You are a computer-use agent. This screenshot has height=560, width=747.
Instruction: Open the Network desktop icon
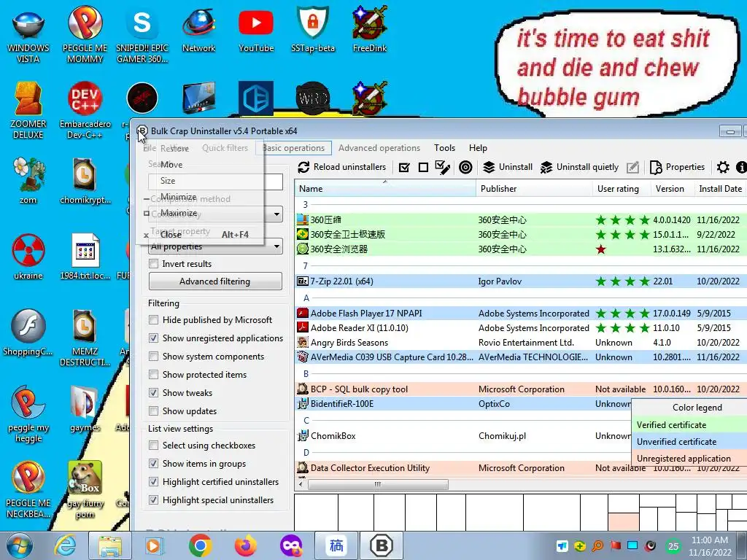click(x=198, y=29)
